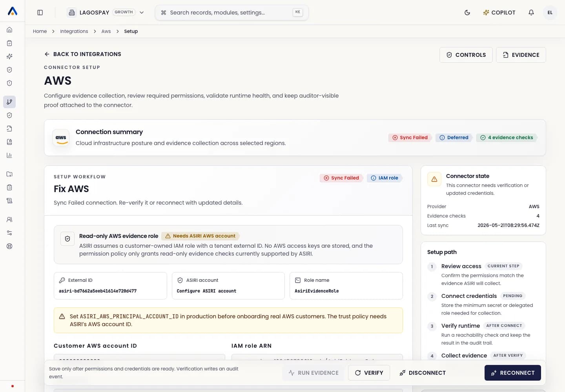565x392 pixels.
Task: Open the shield with exclamation mark icon
Action: (9, 83)
